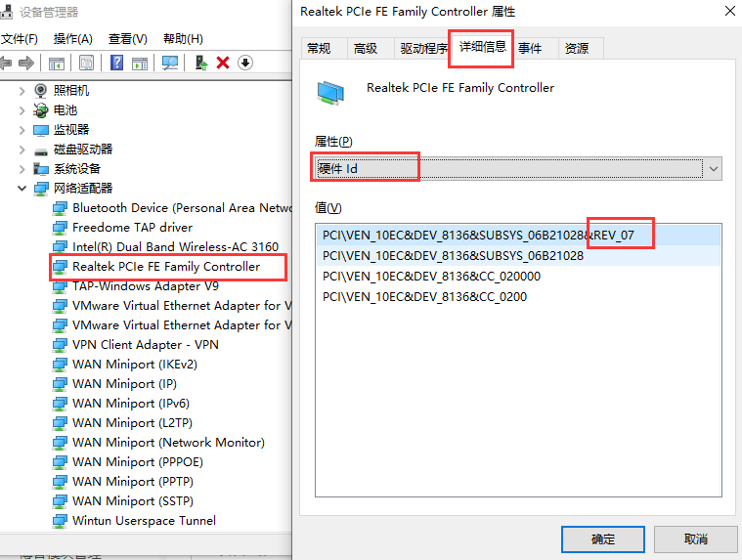This screenshot has width=742, height=560.
Task: Select WAN Miniport (IP) entry
Action: (x=124, y=384)
